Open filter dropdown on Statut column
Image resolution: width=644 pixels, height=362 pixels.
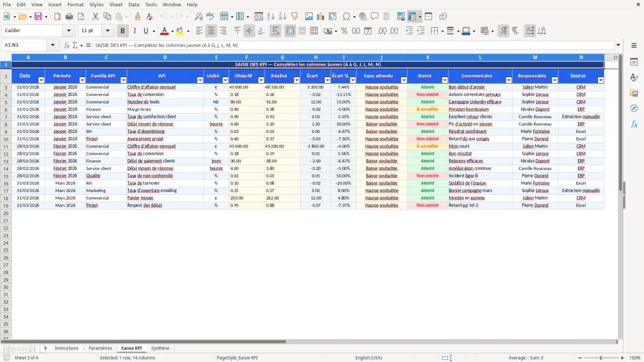[x=445, y=80]
